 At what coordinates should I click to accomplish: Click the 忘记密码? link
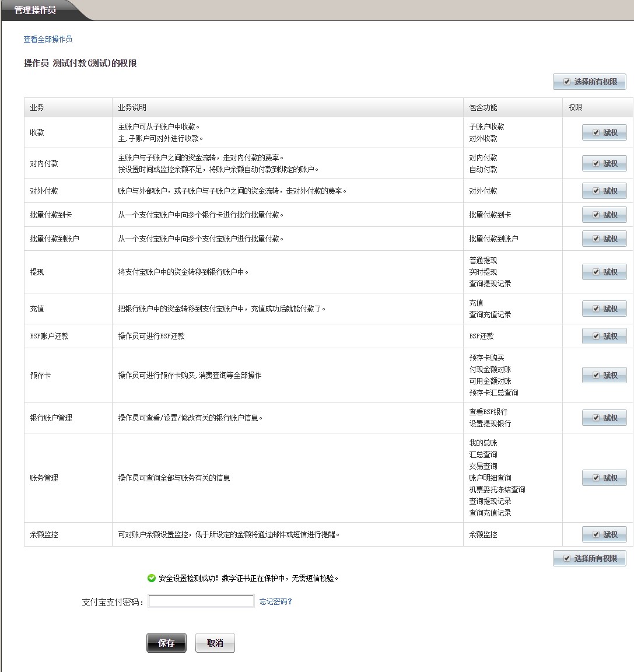tap(275, 602)
